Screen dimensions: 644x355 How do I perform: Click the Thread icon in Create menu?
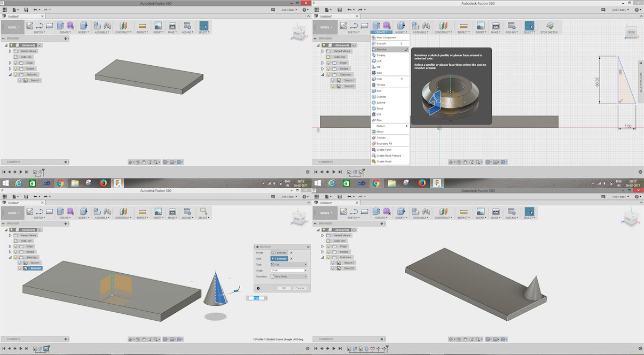pyautogui.click(x=373, y=84)
